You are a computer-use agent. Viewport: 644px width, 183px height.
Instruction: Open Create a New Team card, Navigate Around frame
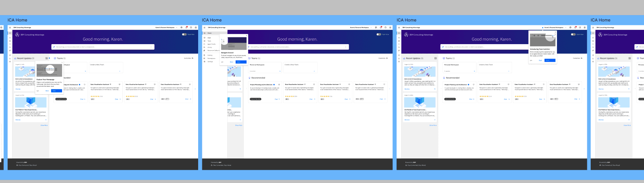pyautogui.click(x=300, y=68)
